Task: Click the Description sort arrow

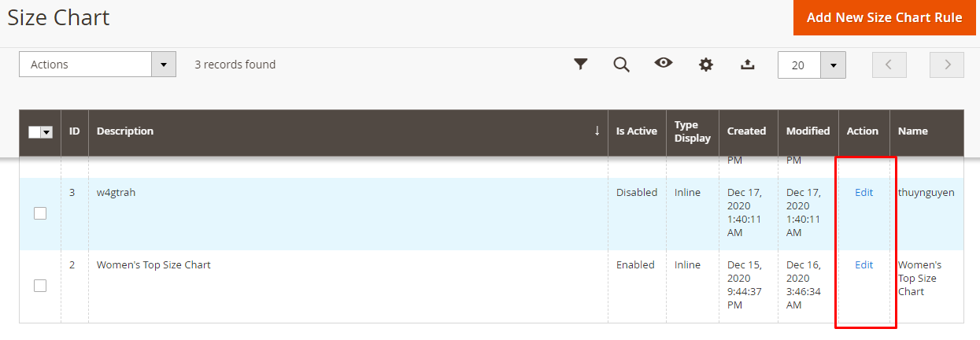Action: (x=597, y=131)
